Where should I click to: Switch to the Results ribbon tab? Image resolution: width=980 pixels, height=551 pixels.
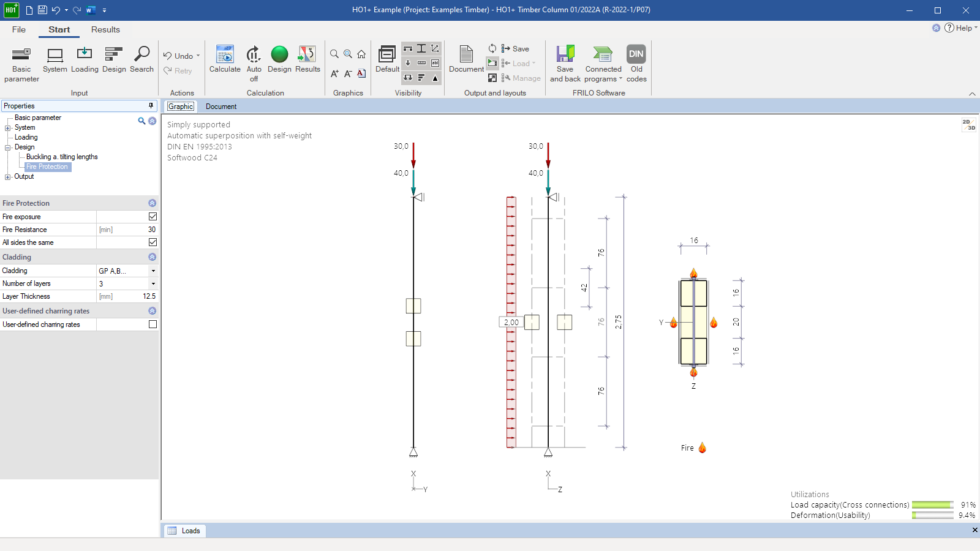pyautogui.click(x=105, y=29)
